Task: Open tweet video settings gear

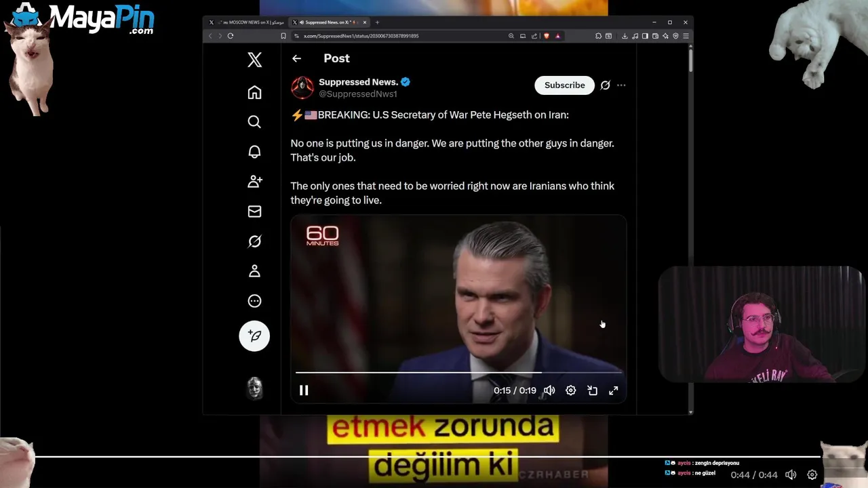Action: tap(571, 390)
